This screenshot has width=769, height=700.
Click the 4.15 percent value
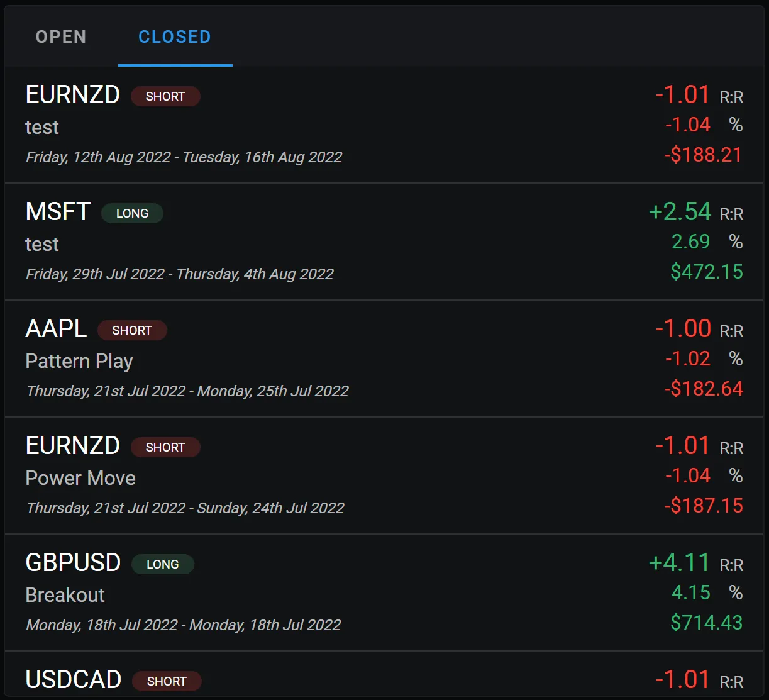click(691, 592)
